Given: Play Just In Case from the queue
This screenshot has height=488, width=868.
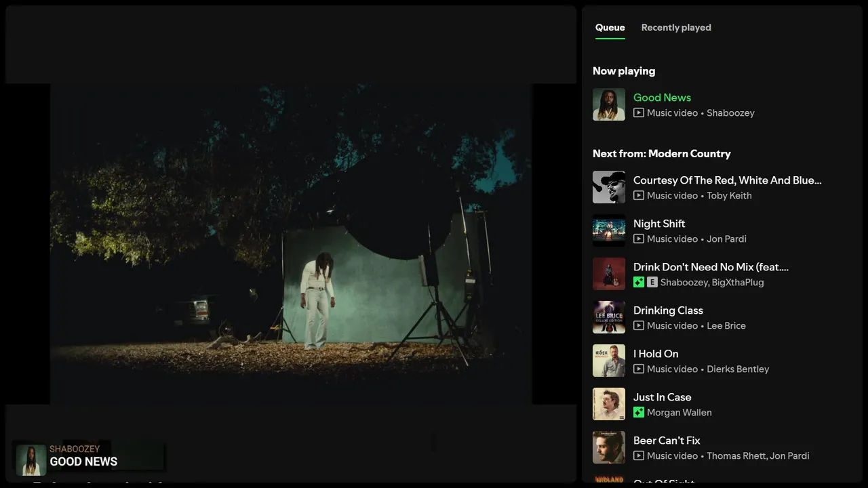Looking at the screenshot, I should click(x=662, y=397).
